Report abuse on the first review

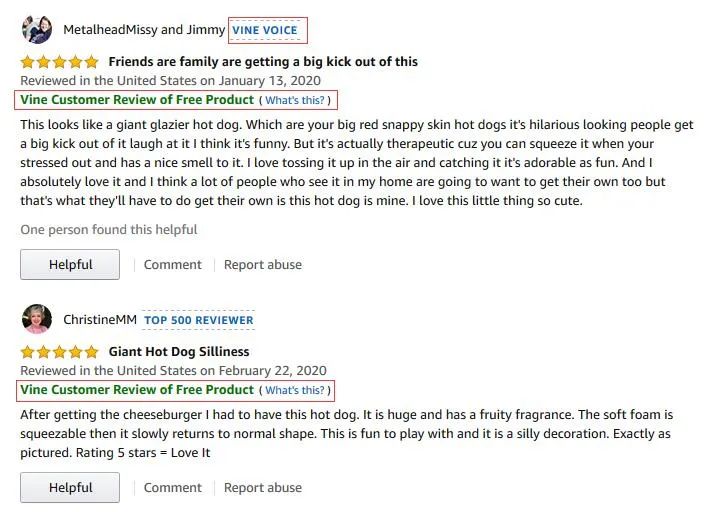(262, 265)
